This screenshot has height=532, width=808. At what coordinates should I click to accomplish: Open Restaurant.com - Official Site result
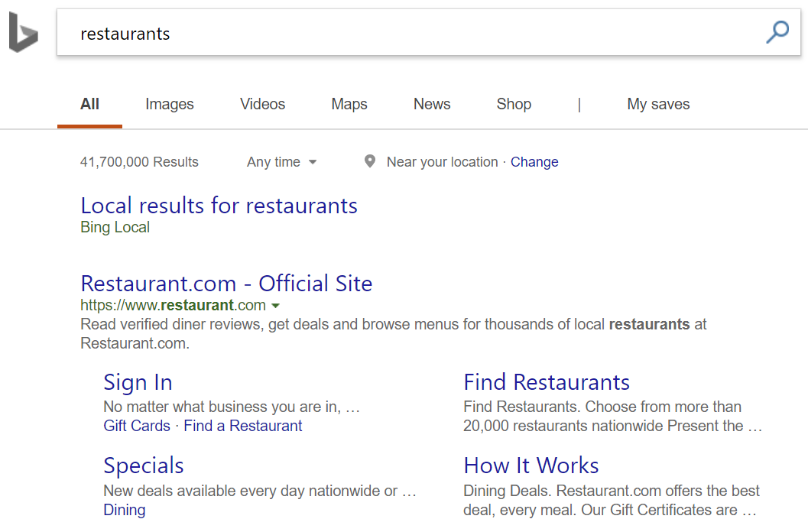coord(226,284)
